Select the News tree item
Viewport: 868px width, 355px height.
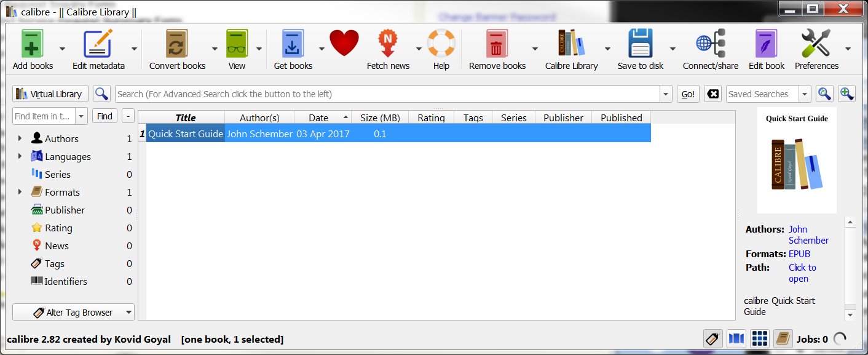click(x=57, y=245)
